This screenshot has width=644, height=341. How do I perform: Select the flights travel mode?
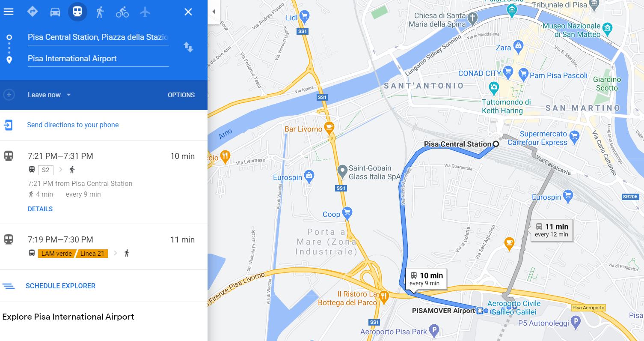(x=145, y=12)
